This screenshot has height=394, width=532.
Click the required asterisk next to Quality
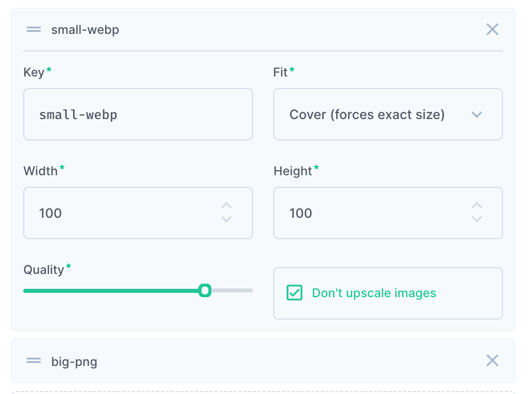tap(68, 266)
